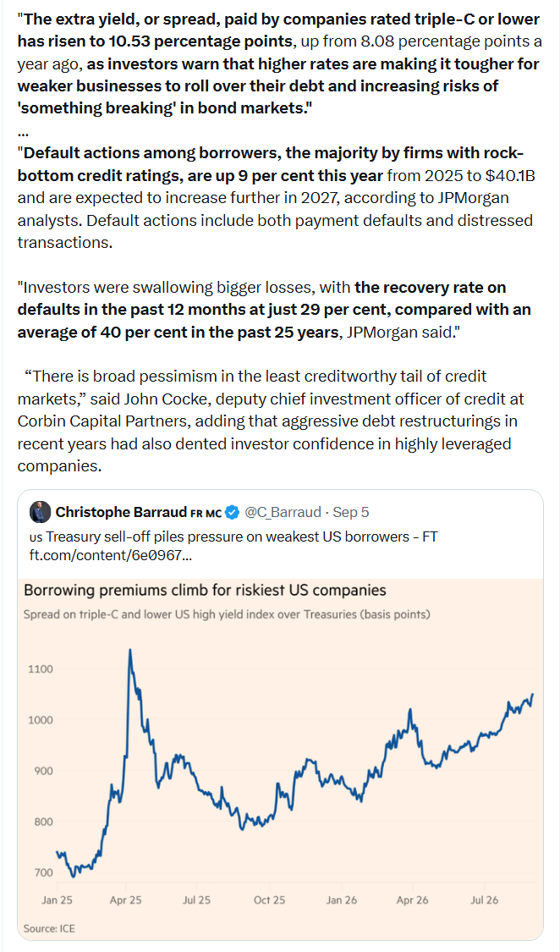560x952 pixels.
Task: Click the Jul 26 axis label
Action: click(x=485, y=900)
